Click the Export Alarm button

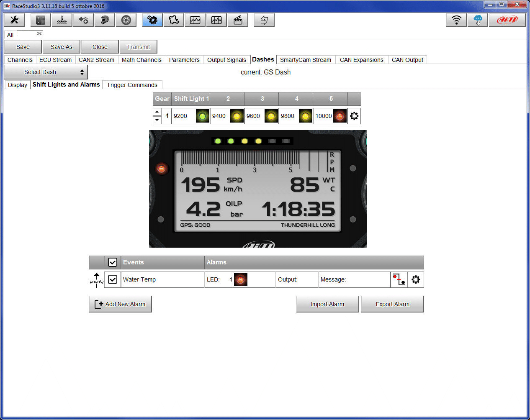click(x=392, y=304)
